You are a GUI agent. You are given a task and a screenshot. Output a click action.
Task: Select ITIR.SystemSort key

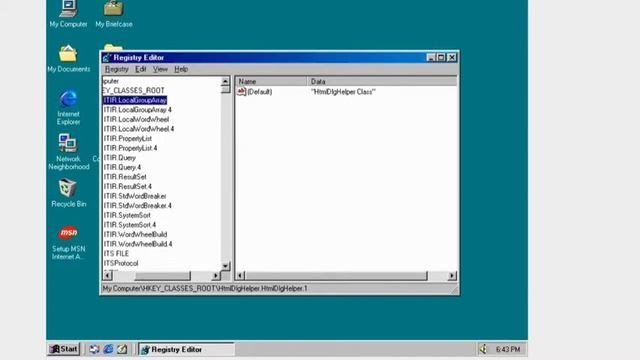tap(127, 215)
